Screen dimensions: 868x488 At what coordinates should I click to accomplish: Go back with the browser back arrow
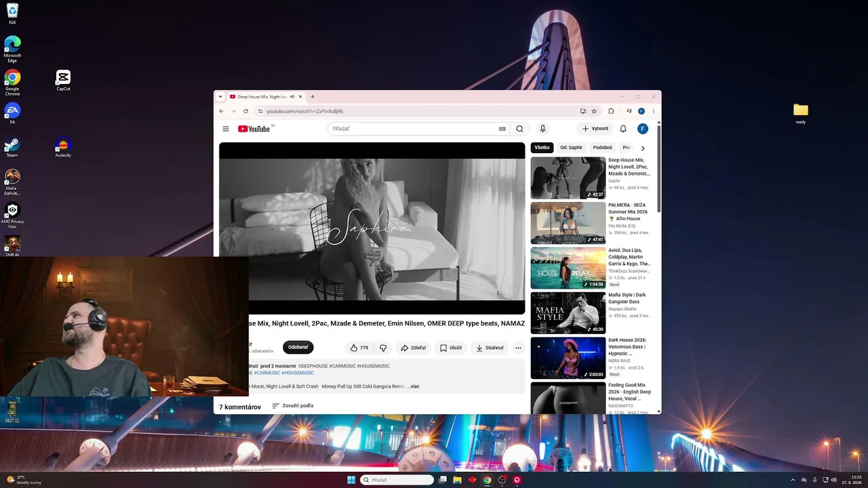click(x=221, y=111)
